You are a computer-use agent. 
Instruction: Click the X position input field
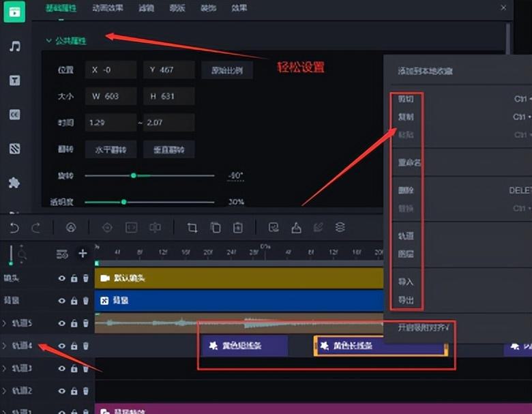coord(111,70)
